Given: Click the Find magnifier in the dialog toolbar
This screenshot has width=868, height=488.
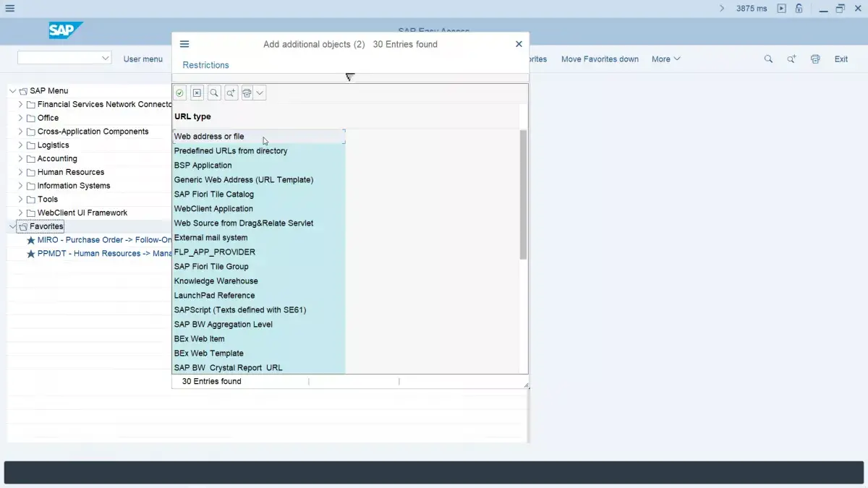Looking at the screenshot, I should tap(214, 93).
